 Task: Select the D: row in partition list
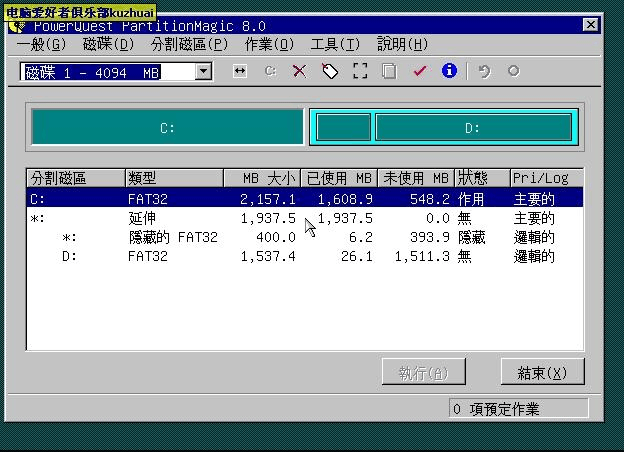[x=305, y=256]
